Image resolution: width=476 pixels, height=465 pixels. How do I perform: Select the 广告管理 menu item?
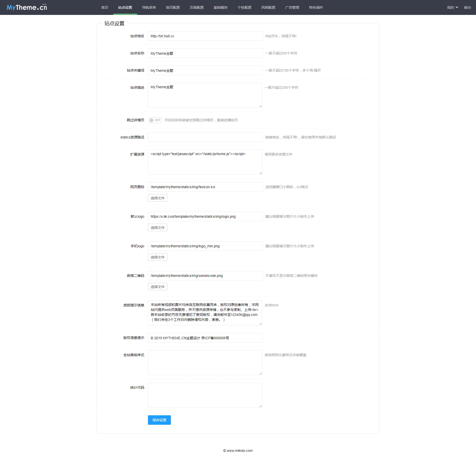(x=292, y=7)
